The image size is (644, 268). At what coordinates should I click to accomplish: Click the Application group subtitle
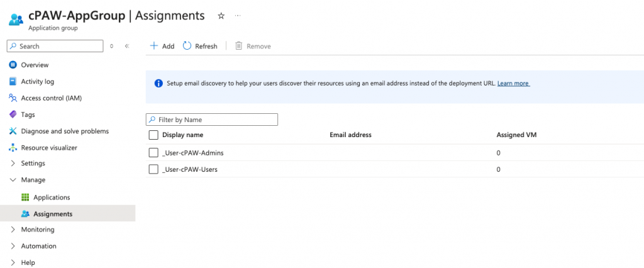click(53, 28)
